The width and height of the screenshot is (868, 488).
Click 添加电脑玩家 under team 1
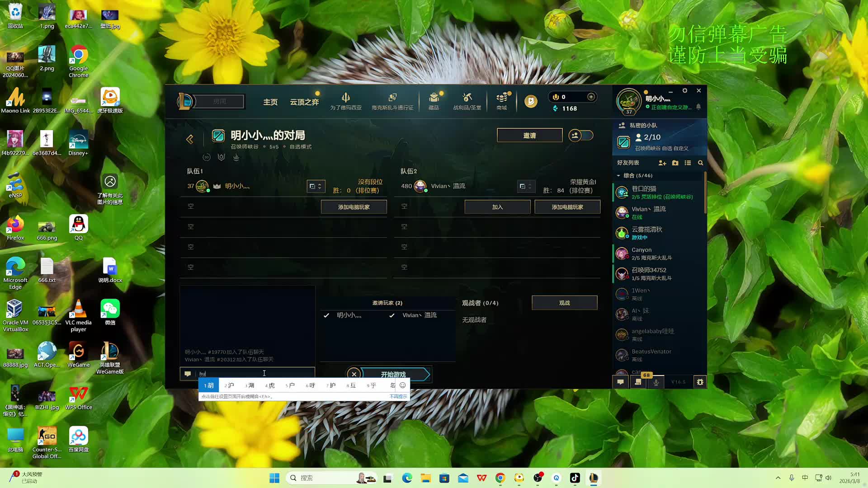[354, 207]
